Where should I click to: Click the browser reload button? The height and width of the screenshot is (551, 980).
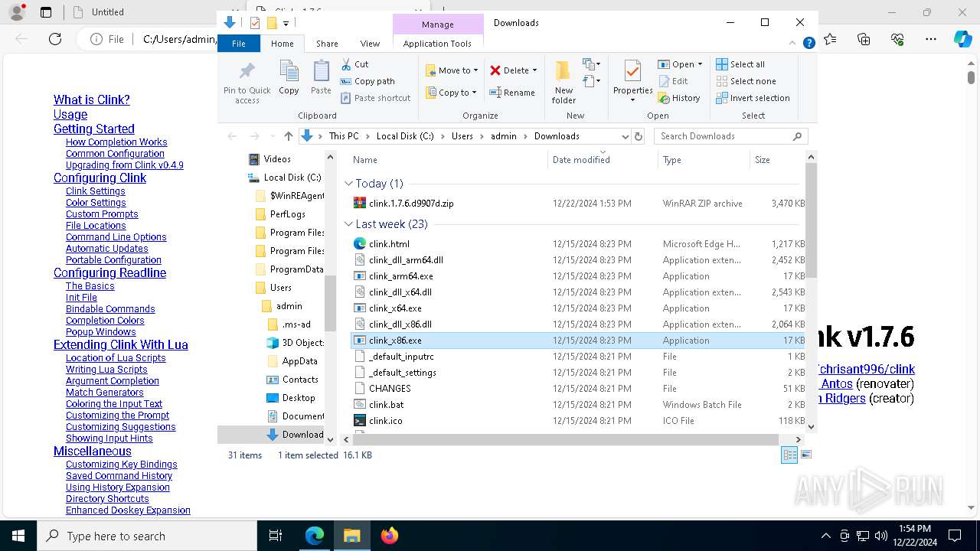pyautogui.click(x=55, y=39)
